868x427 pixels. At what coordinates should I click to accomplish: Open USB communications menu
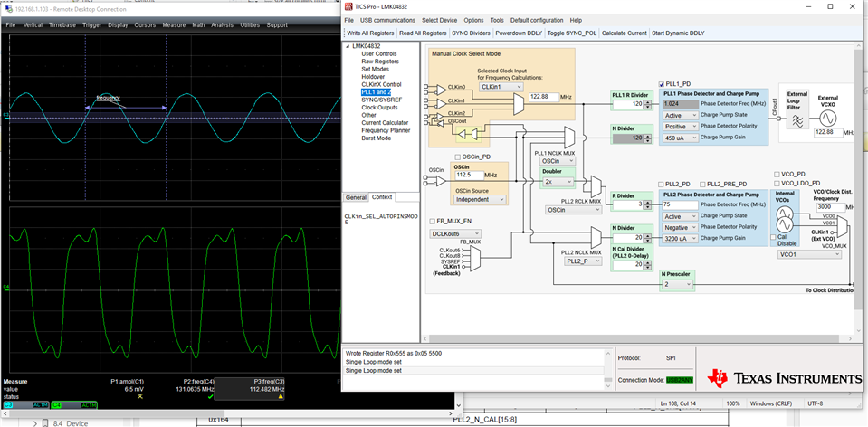[x=387, y=20]
